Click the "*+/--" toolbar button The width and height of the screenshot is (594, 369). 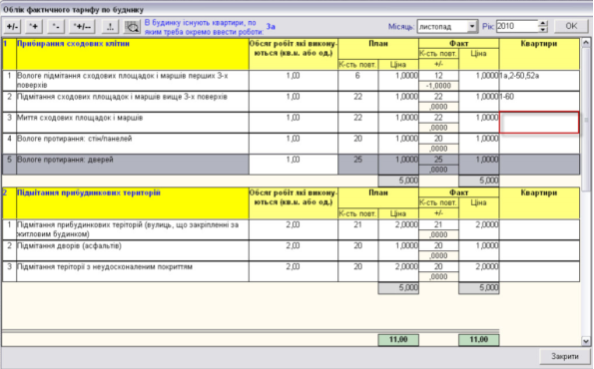(82, 27)
